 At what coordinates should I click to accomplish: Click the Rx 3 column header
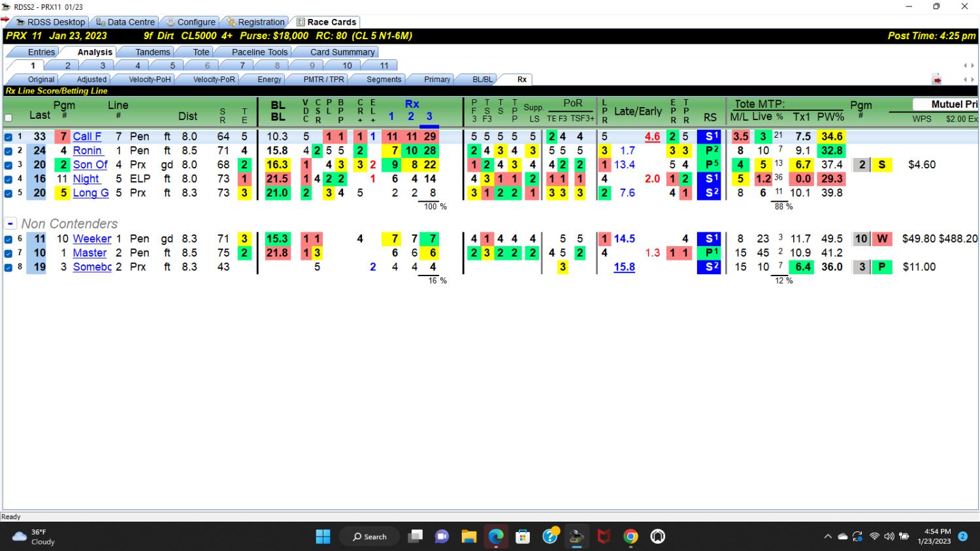(x=429, y=116)
